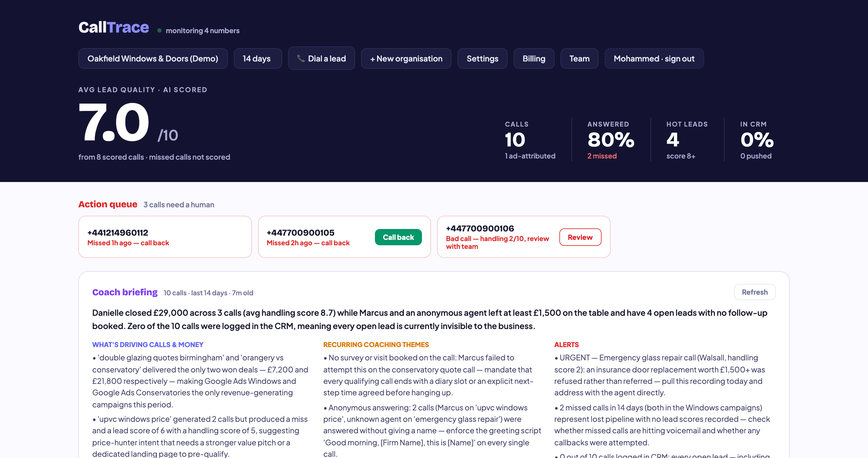Click the green monitoring status dot
Viewport: 868px width, 458px height.
[x=159, y=31]
